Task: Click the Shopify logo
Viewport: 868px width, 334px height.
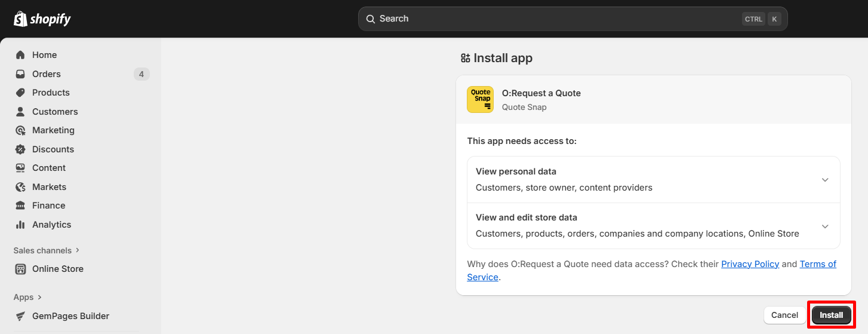Action: pos(42,19)
